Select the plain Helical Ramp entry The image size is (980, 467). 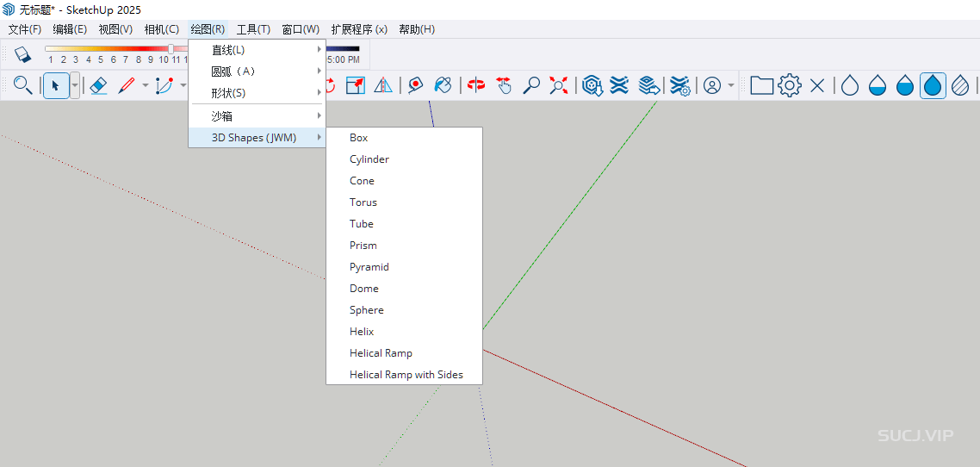(404, 353)
